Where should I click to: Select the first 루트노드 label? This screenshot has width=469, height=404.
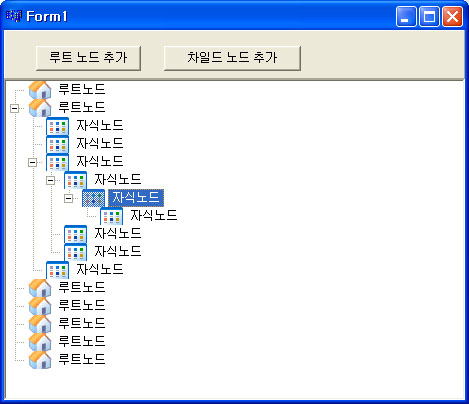click(82, 89)
